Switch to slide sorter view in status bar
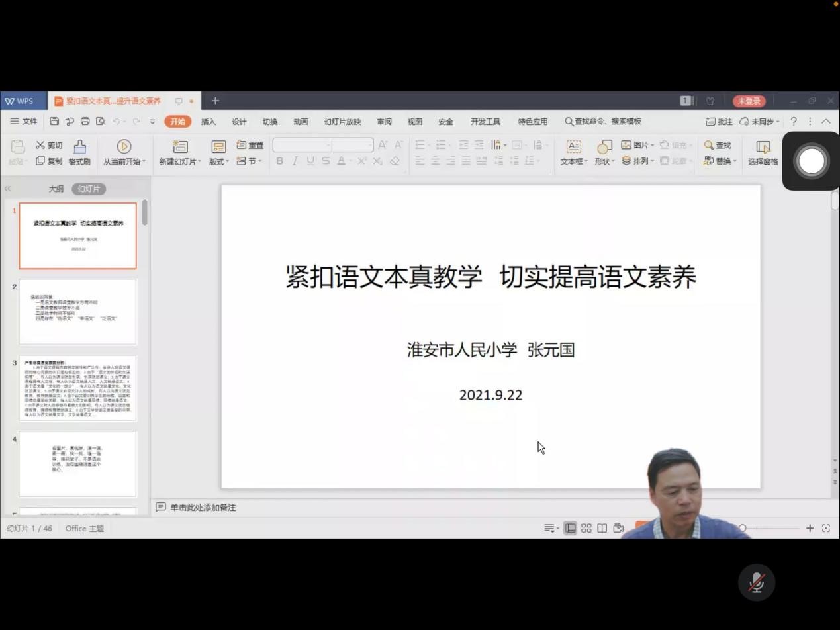Image resolution: width=840 pixels, height=630 pixels. (586, 528)
